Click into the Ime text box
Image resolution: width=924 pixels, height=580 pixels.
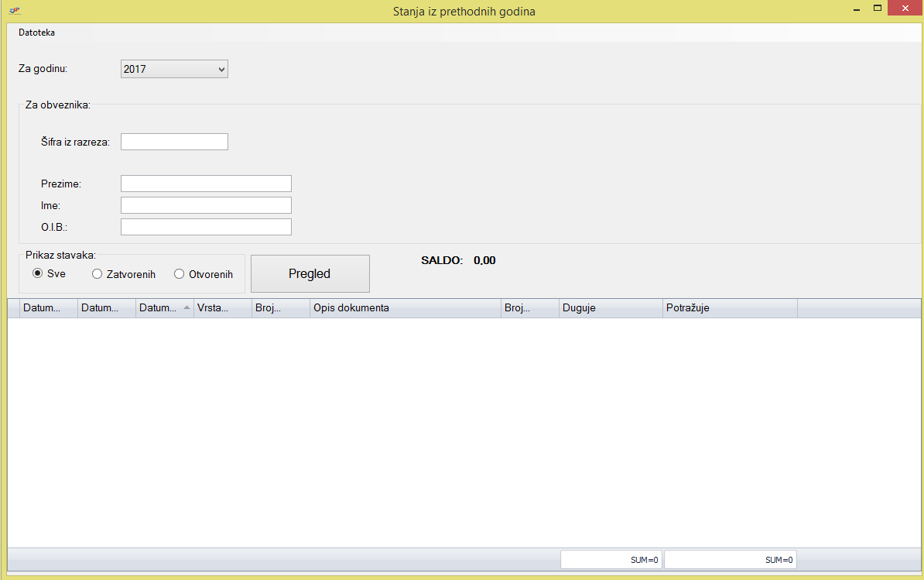(206, 205)
